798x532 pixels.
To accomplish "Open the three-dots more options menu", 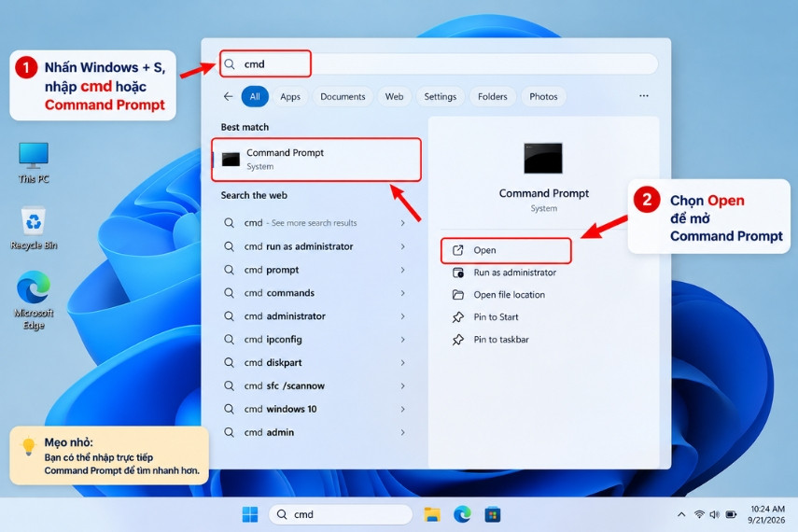I will 644,96.
